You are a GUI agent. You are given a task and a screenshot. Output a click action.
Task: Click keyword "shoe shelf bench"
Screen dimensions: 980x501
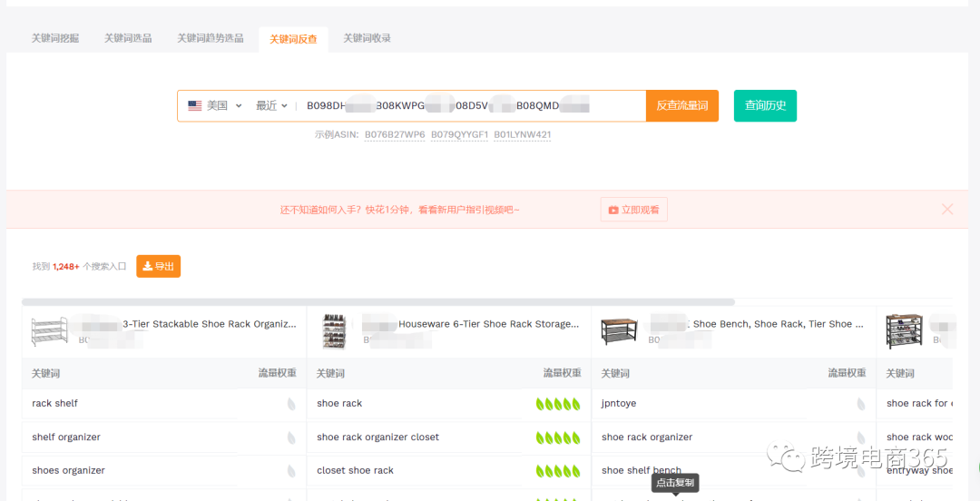(x=642, y=470)
